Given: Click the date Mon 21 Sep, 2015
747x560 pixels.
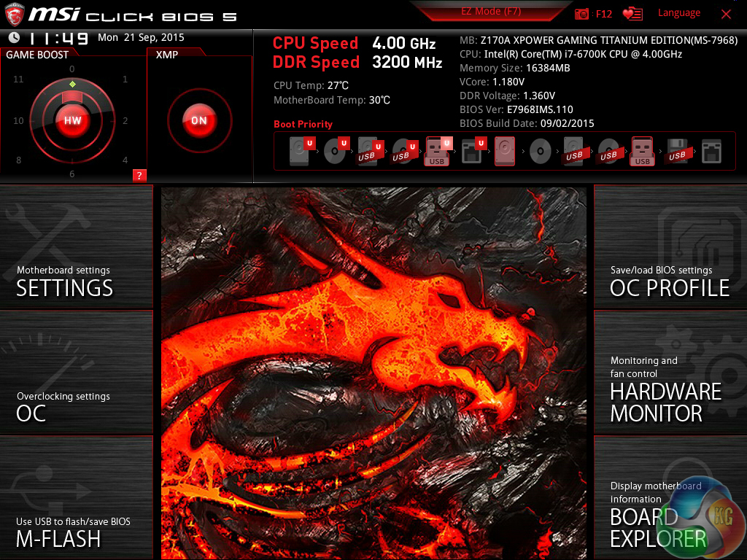Looking at the screenshot, I should (141, 38).
